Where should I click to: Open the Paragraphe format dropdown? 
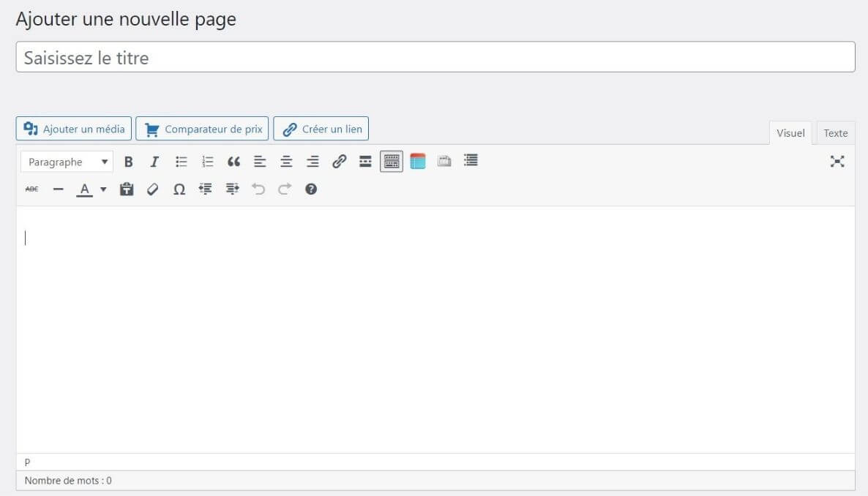(67, 162)
